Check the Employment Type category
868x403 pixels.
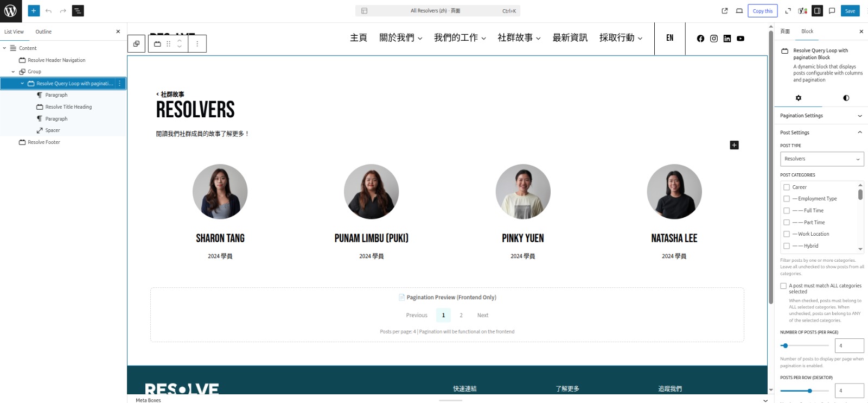click(x=787, y=199)
